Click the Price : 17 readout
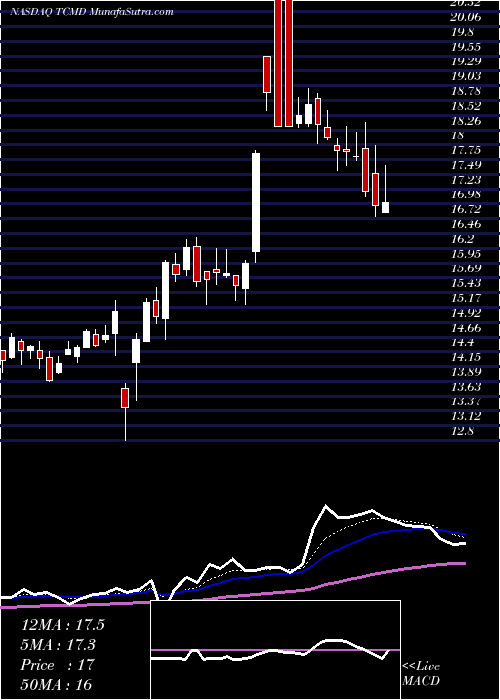The height and width of the screenshot is (700, 500). tap(57, 665)
